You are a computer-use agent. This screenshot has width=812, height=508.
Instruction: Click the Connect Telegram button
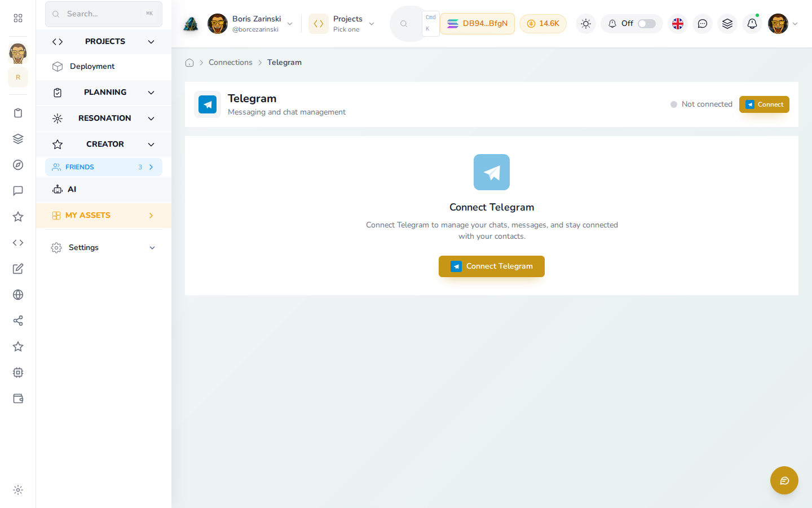(x=492, y=266)
